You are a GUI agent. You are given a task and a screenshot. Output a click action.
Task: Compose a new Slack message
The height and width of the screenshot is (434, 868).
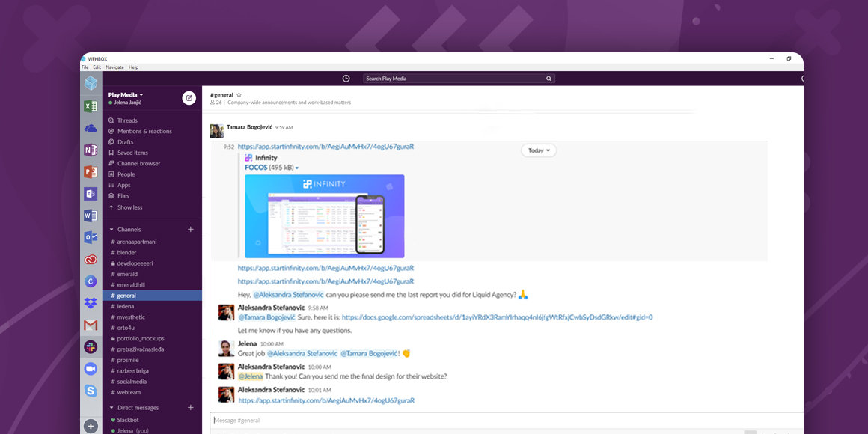(x=189, y=98)
